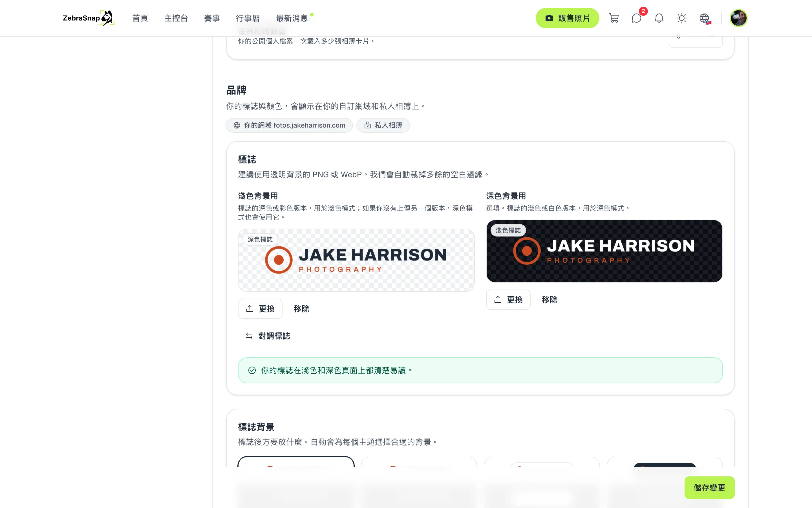
Task: Replace the dark-background logo via 更換
Action: [508, 299]
